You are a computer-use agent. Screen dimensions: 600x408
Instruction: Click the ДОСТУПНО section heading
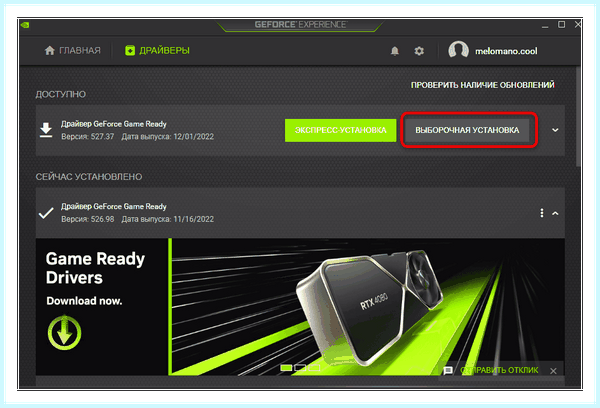[x=60, y=95]
